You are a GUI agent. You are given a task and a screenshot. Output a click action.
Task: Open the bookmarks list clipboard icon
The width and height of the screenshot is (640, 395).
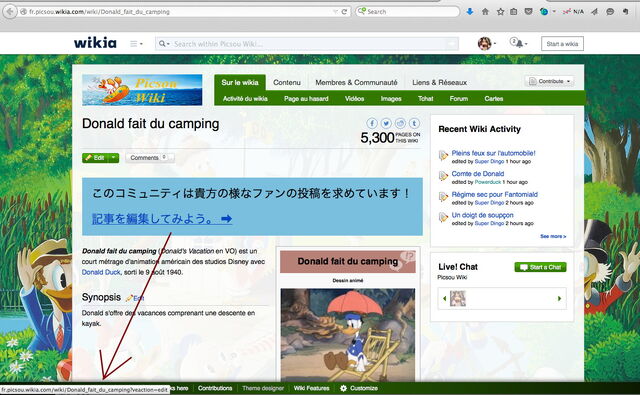514,11
